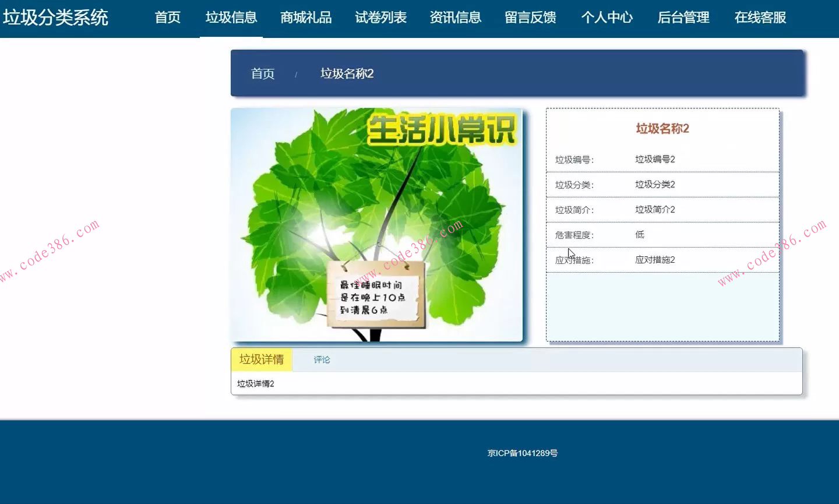Open the 个人中心 personal center

pyautogui.click(x=607, y=17)
